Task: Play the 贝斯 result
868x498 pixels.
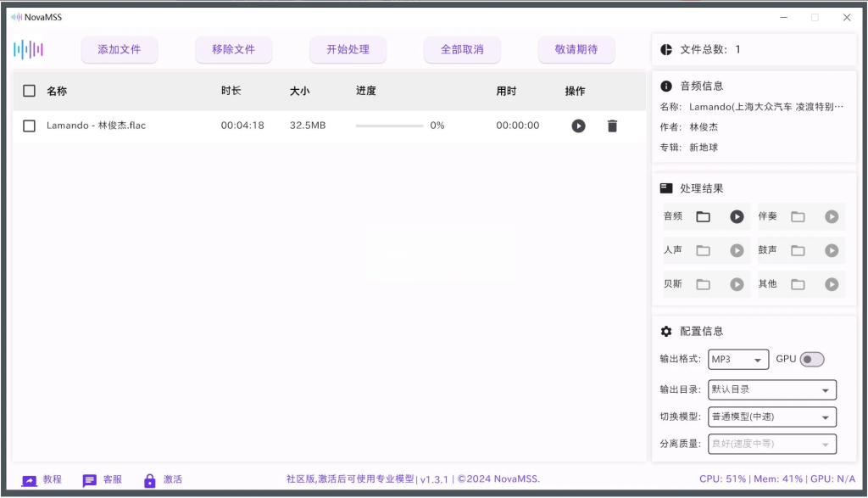Action: [x=737, y=284]
